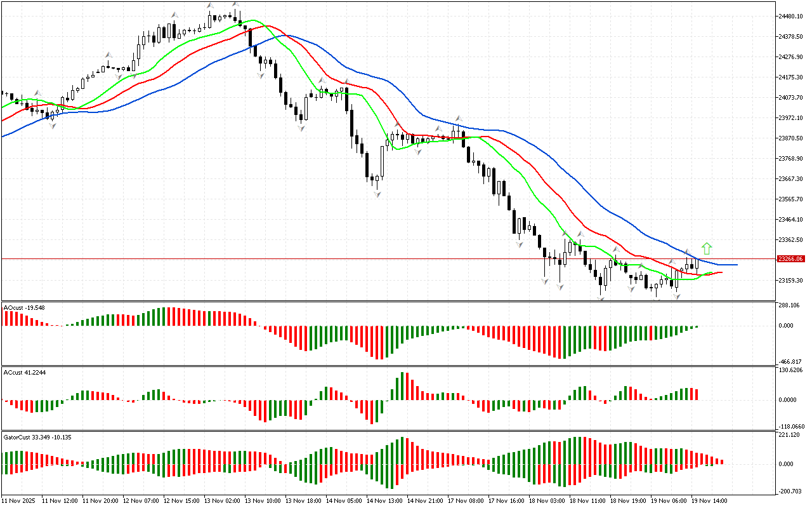This screenshot has width=812, height=508.
Task: Click the 130.6206 value on the AC scale
Action: click(792, 370)
